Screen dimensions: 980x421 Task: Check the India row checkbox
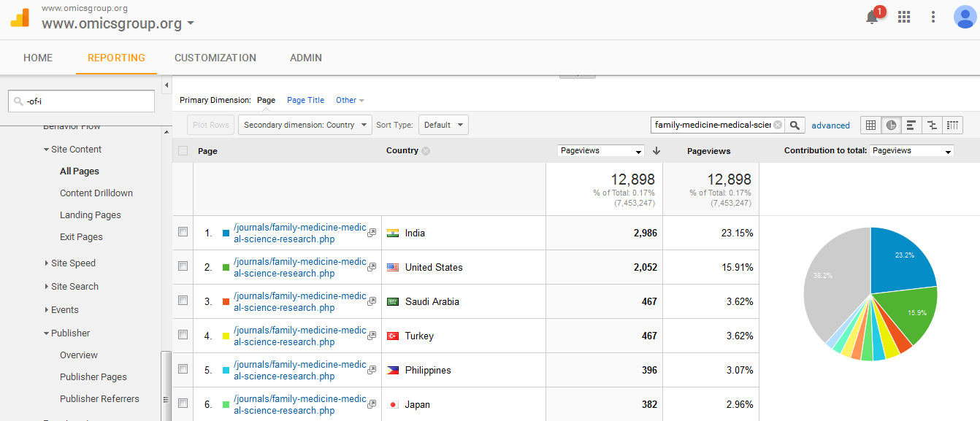click(x=183, y=231)
